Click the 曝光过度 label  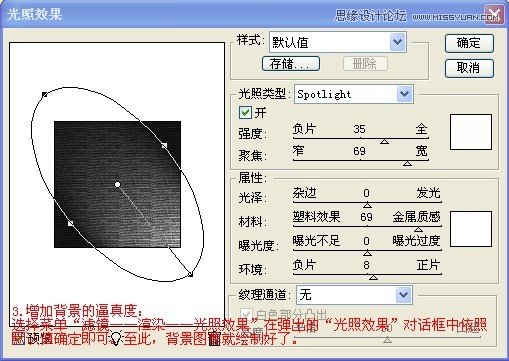pyautogui.click(x=416, y=241)
